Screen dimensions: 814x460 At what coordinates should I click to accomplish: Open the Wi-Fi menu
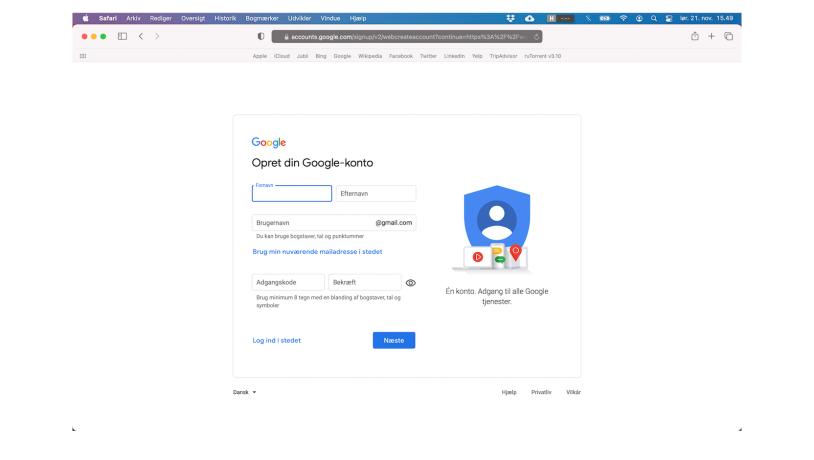[x=623, y=18]
